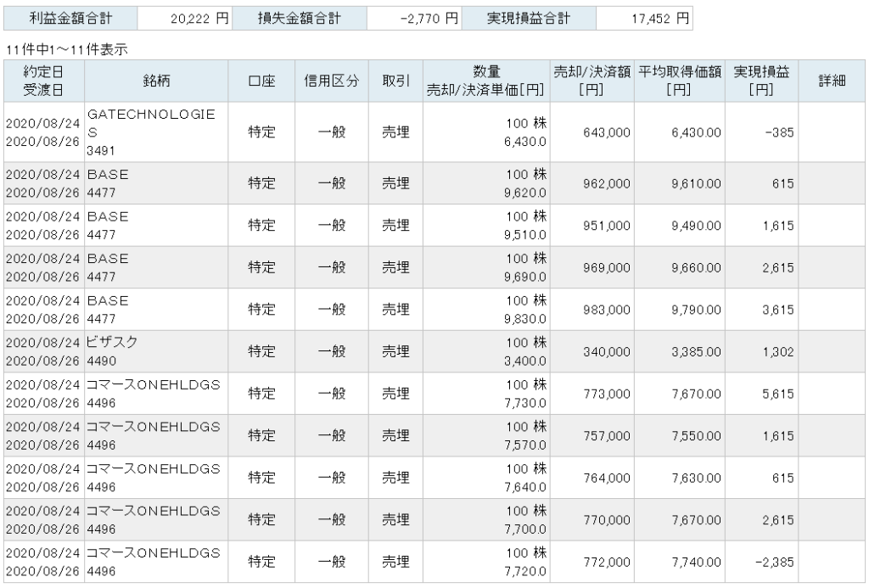
Task: Click the 7,550.00 average acquisition price
Action: 696,436
